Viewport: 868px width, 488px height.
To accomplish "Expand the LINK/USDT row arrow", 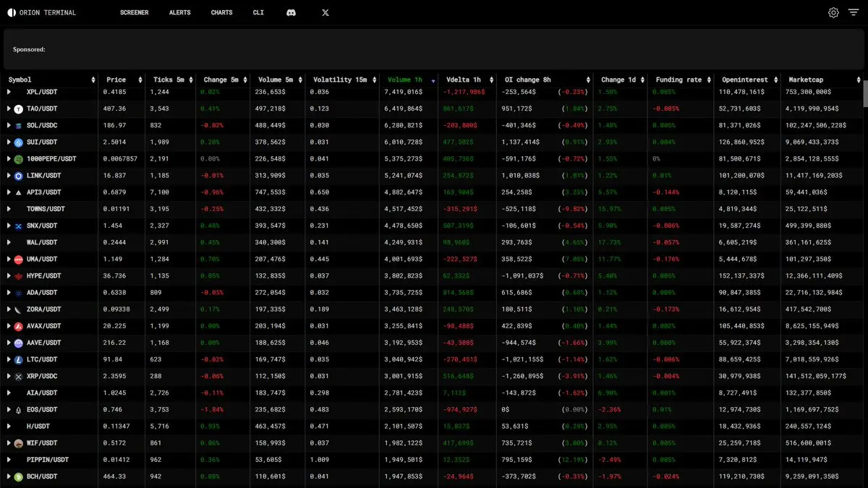I will (x=9, y=176).
